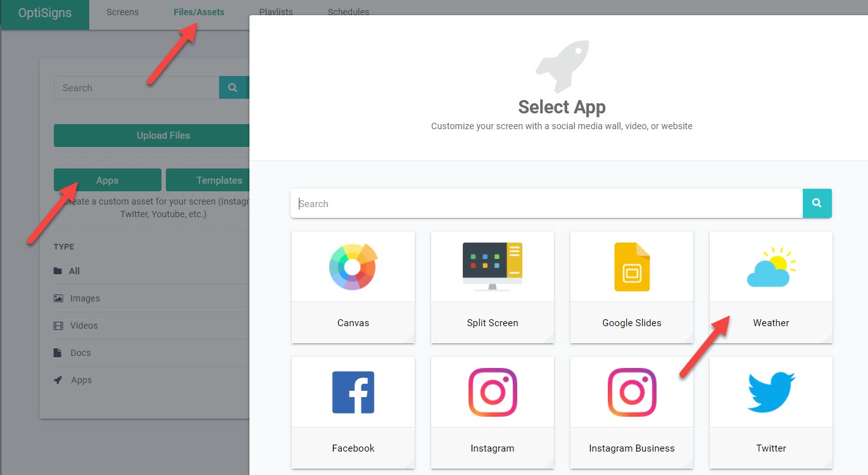
Task: Click the Google Slides label
Action: (632, 322)
